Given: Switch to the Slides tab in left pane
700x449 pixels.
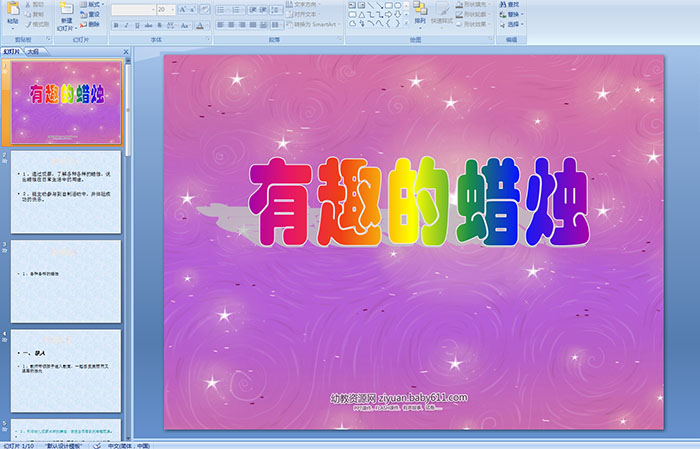Looking at the screenshot, I should [x=11, y=49].
